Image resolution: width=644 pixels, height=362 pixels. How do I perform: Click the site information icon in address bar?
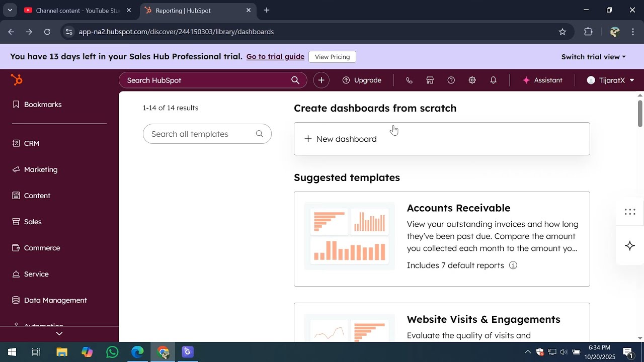(69, 32)
